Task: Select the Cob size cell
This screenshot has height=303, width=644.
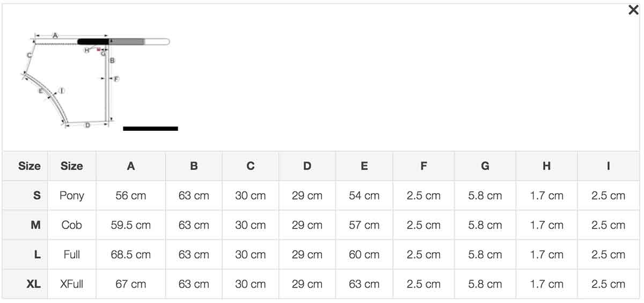Action: tap(72, 225)
